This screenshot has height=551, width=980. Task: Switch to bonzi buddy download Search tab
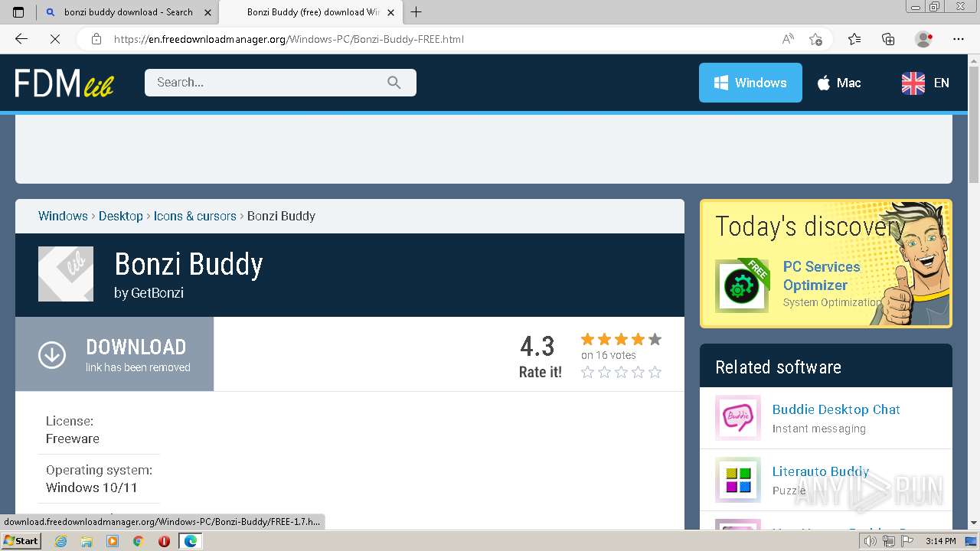127,12
